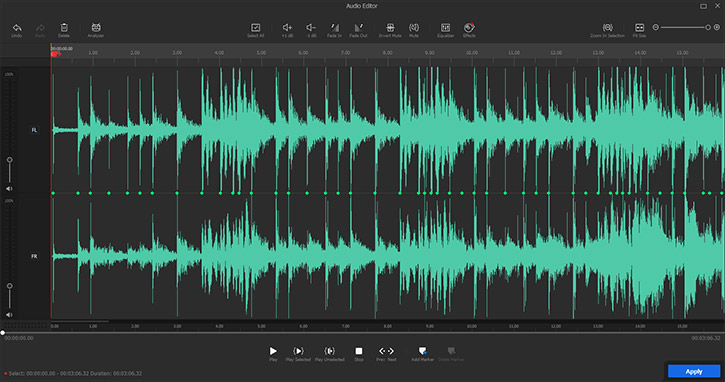This screenshot has width=725, height=382.
Task: Click the total time 00:03:06.32 label
Action: tap(706, 338)
